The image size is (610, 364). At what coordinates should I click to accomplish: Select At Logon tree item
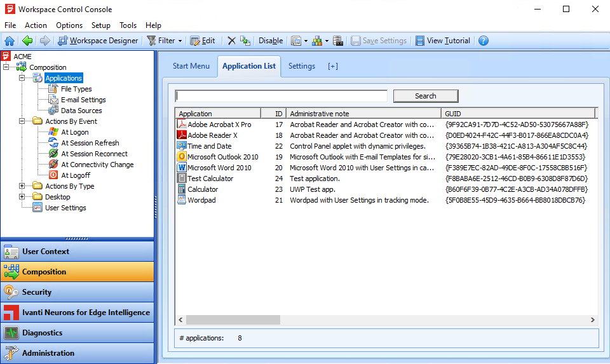(75, 132)
